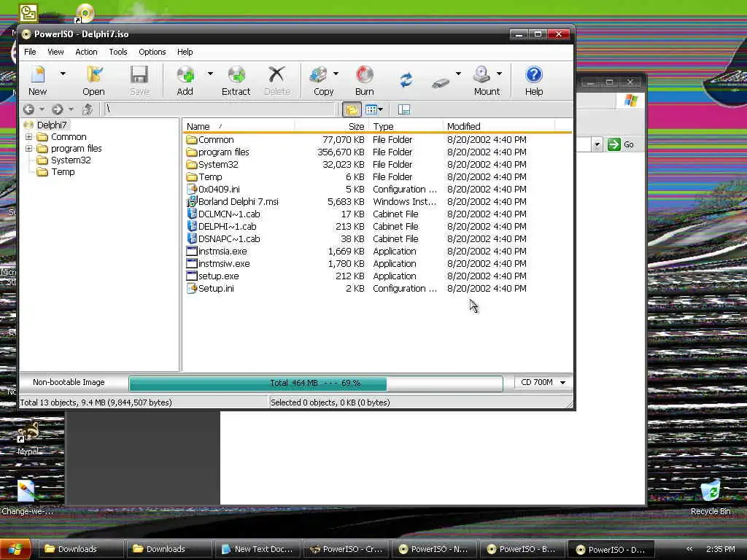The width and height of the screenshot is (747, 560).
Task: Open the Mount dropdown arrow
Action: [499, 74]
